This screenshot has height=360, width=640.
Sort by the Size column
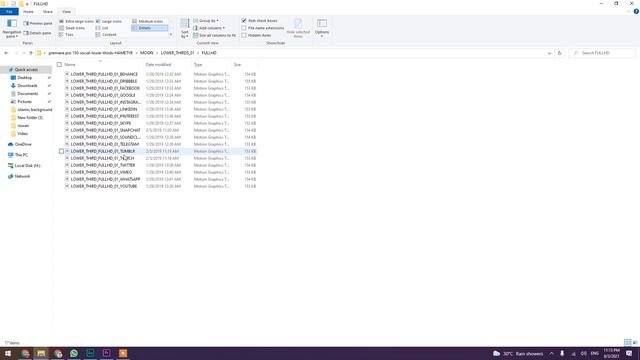tap(237, 64)
